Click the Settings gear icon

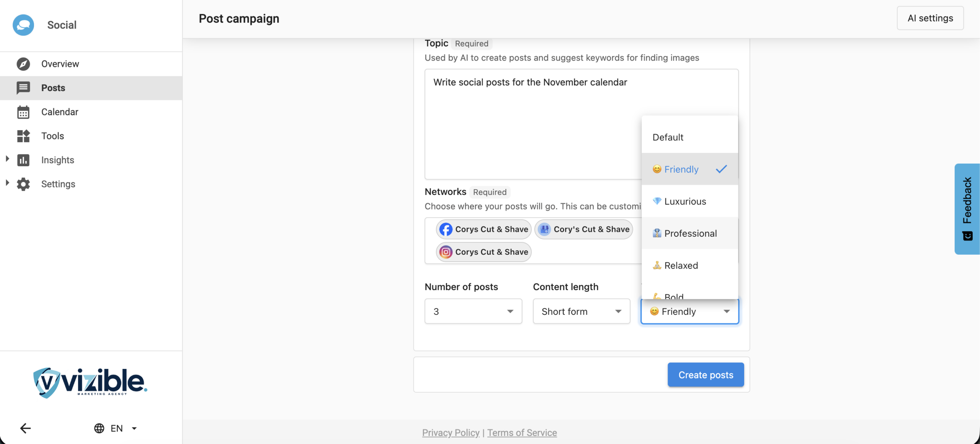(x=23, y=184)
